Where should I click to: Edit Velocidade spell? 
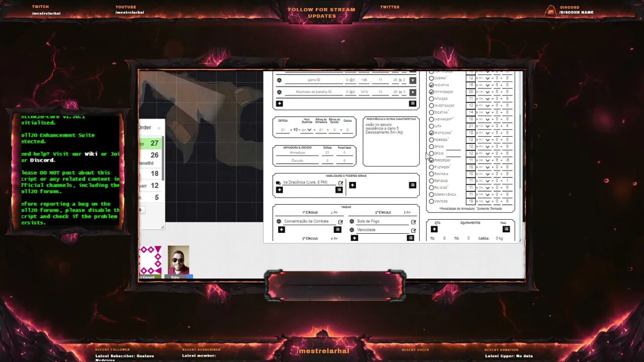(414, 230)
